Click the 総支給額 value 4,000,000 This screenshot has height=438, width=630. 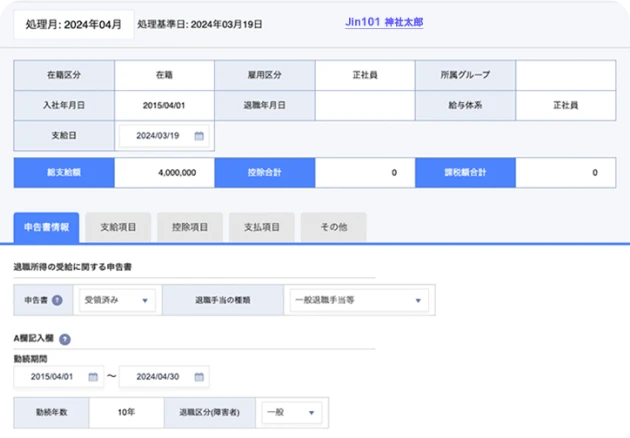[165, 173]
